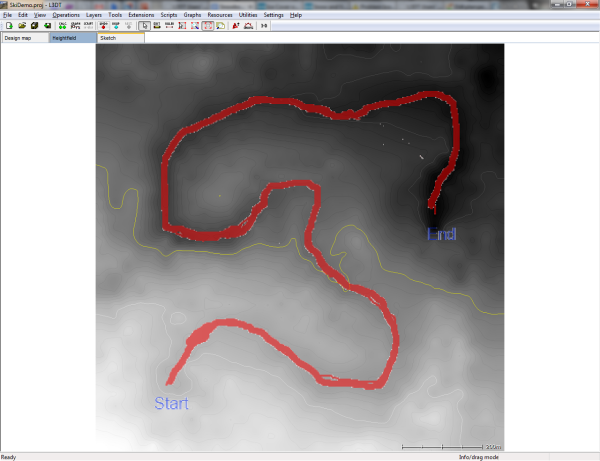This screenshot has width=600, height=461.
Task: Open the Layers menu
Action: 94,16
